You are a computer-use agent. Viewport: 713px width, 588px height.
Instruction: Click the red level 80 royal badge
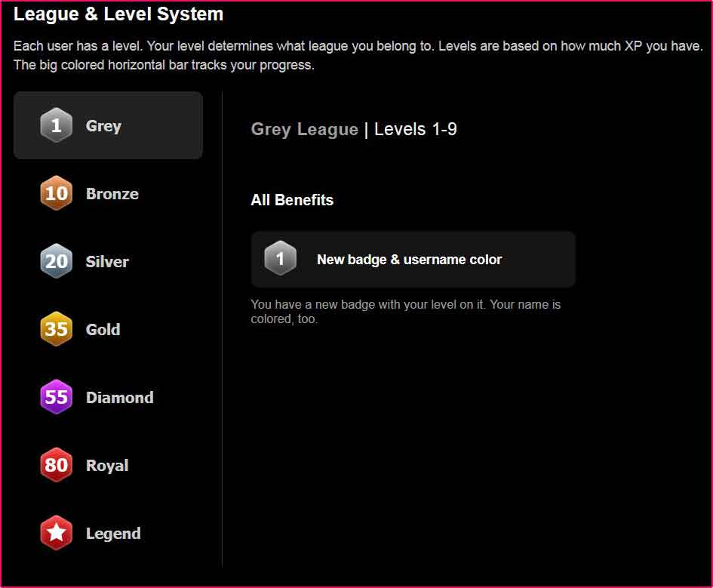click(56, 465)
